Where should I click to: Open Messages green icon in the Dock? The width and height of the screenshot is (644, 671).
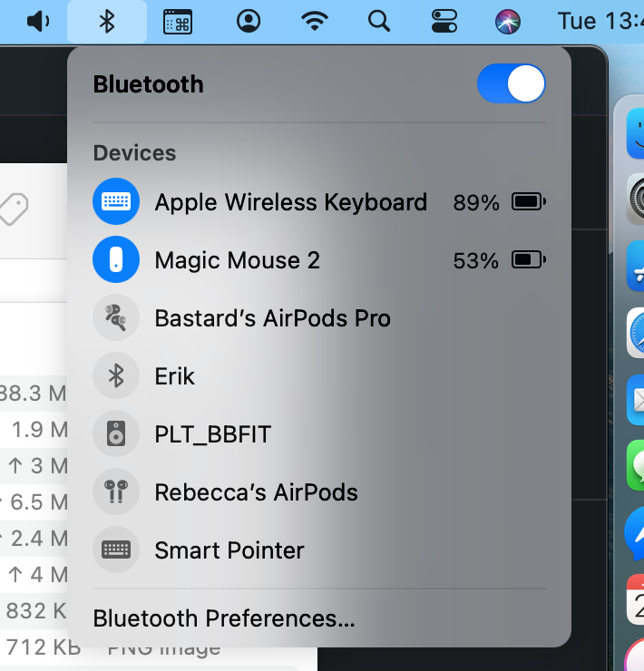[636, 465]
